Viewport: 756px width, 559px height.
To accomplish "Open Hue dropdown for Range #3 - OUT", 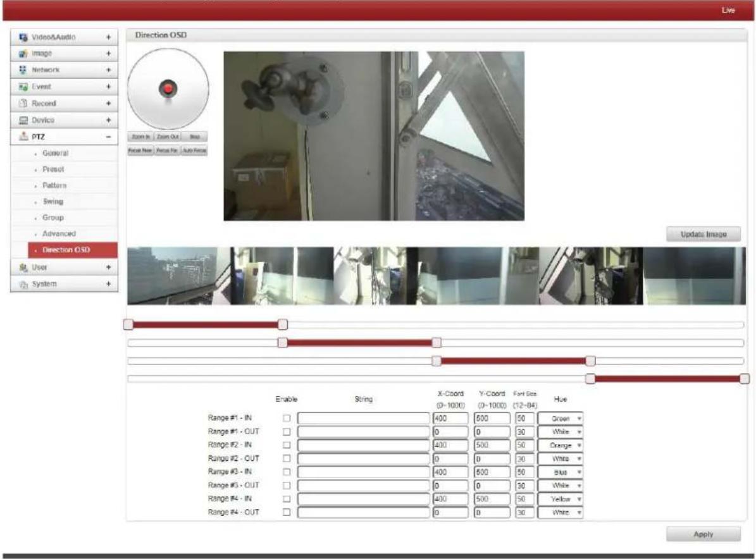I will point(561,486).
